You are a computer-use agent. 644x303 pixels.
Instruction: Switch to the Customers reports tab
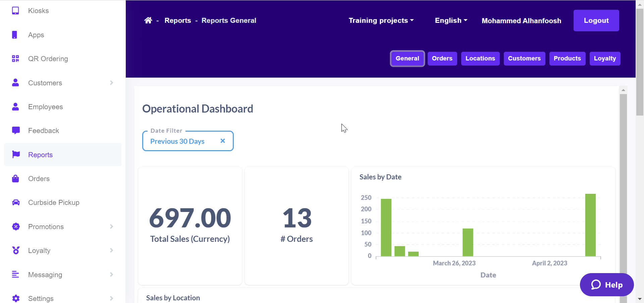[x=524, y=58]
